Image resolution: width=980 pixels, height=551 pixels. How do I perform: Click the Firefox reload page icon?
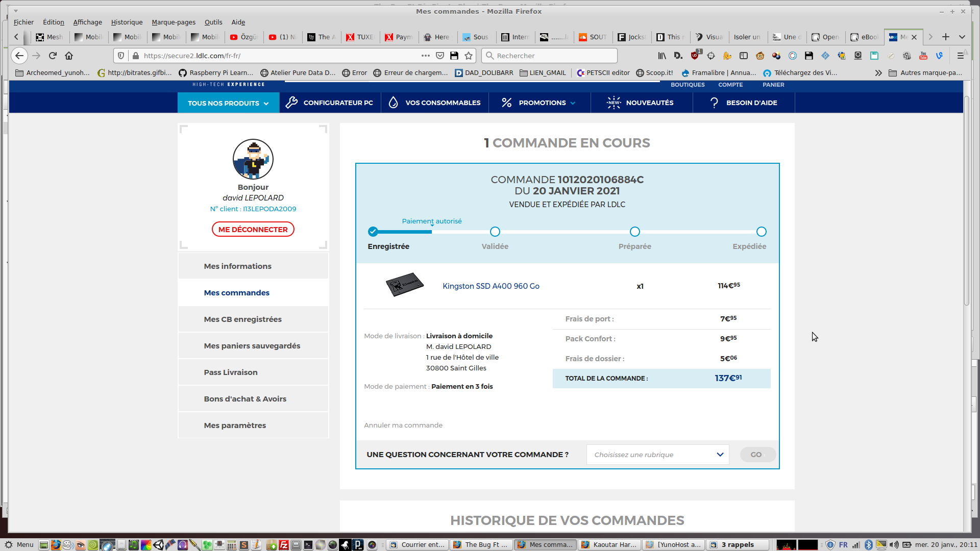point(53,56)
